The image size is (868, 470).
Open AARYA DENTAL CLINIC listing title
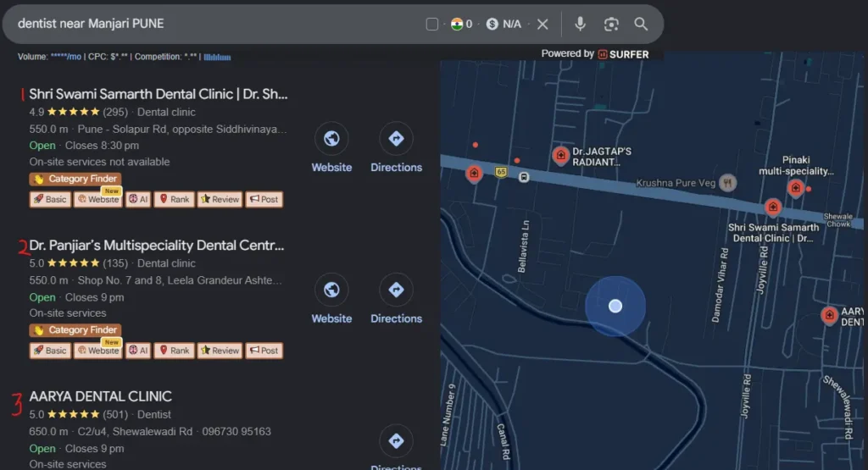pyautogui.click(x=100, y=396)
